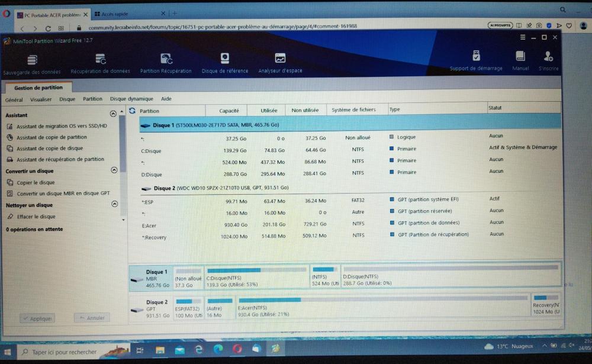Click C:Disque(NTFS) block in disk map
This screenshot has height=364, width=592.
(x=257, y=278)
